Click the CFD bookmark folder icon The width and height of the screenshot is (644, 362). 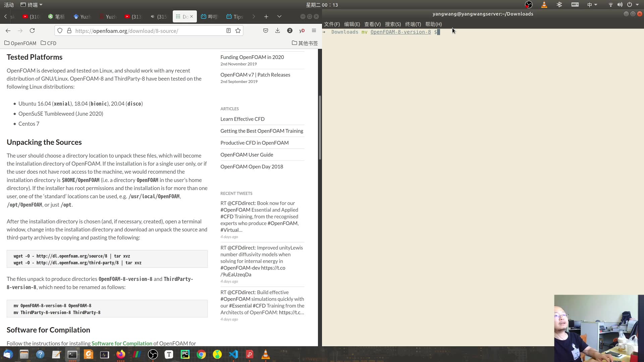coord(43,43)
